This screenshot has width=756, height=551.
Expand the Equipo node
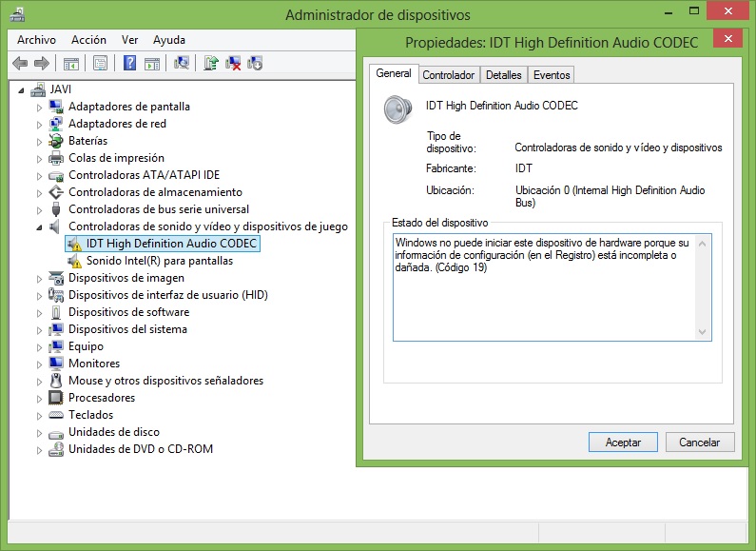pos(40,347)
